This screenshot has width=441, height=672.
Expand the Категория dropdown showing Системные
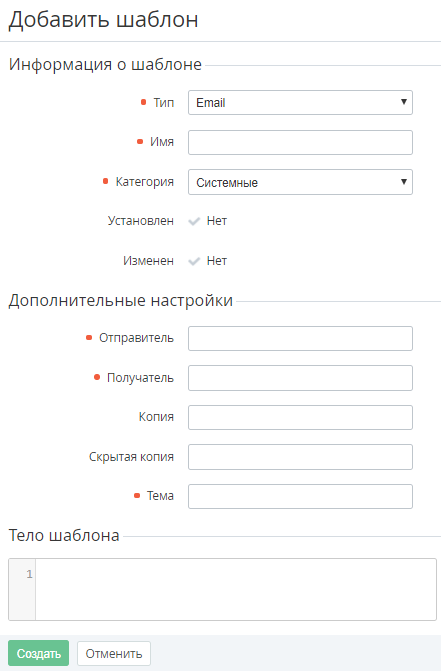(300, 182)
